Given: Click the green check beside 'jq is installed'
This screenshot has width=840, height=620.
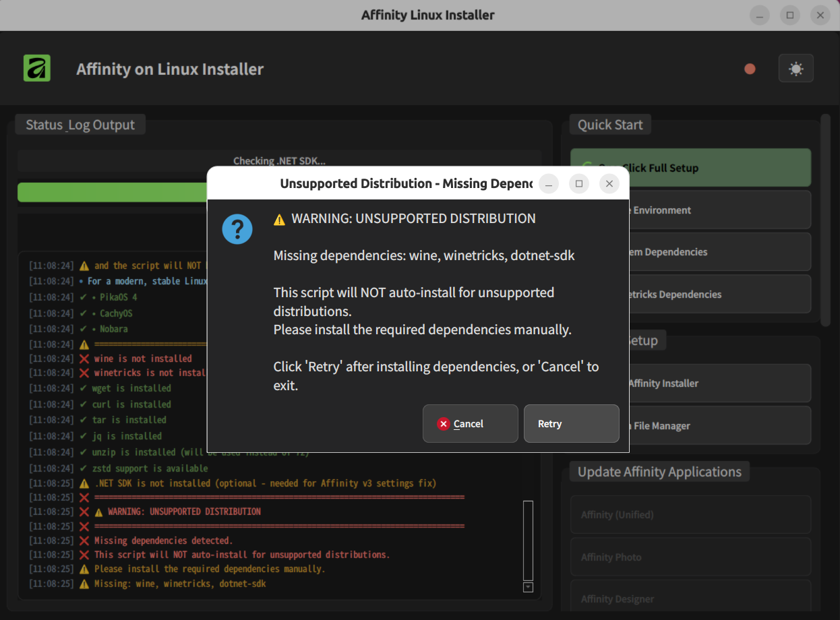Looking at the screenshot, I should 84,436.
